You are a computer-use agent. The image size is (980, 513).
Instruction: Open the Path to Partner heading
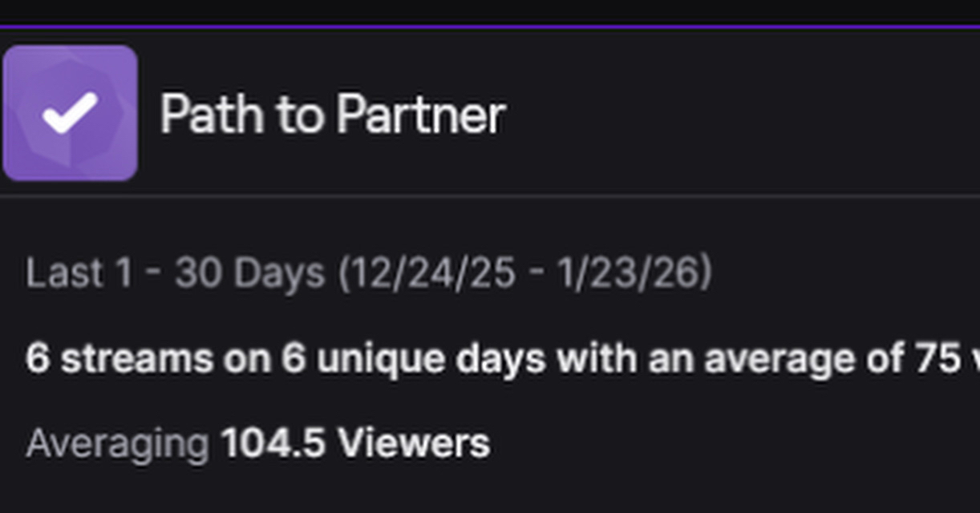(x=332, y=115)
